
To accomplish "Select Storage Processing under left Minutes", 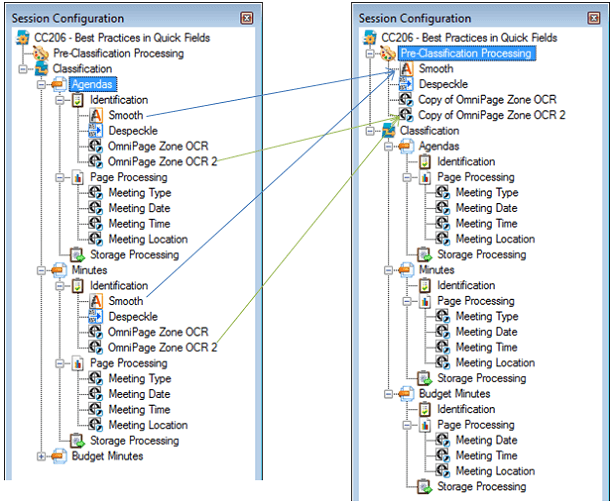I will click(135, 441).
